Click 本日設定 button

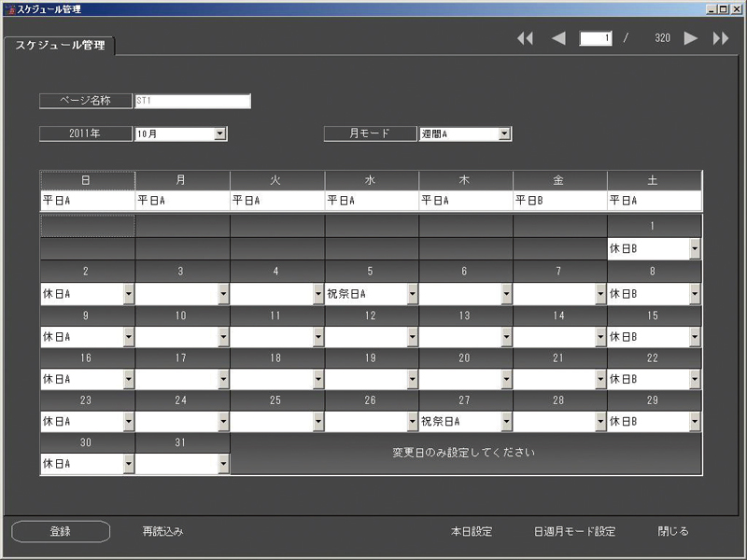472,531
